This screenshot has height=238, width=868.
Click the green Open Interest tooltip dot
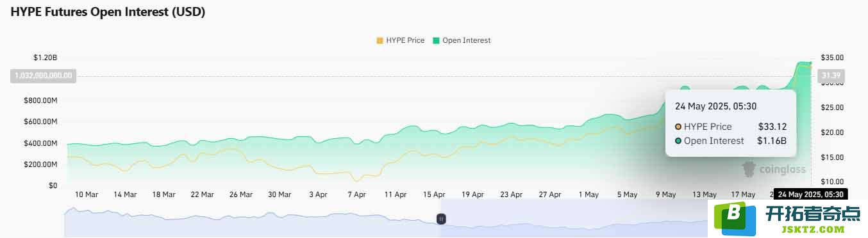pos(678,141)
